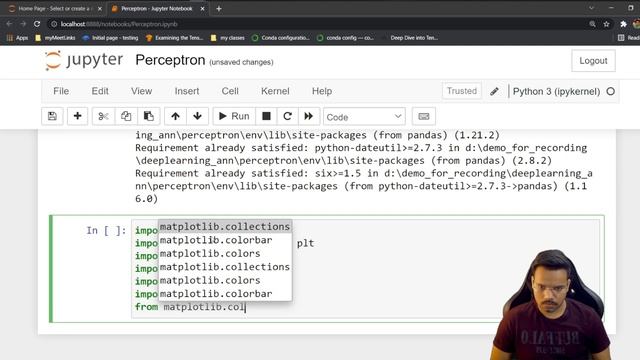Image resolution: width=640 pixels, height=360 pixels.
Task: Click the localhost address bar
Action: coord(318,24)
